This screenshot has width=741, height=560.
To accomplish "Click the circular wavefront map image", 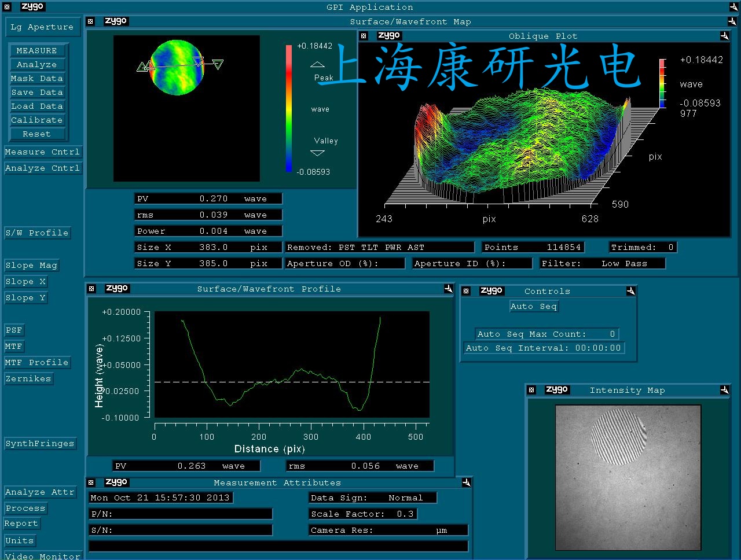I will coord(177,67).
